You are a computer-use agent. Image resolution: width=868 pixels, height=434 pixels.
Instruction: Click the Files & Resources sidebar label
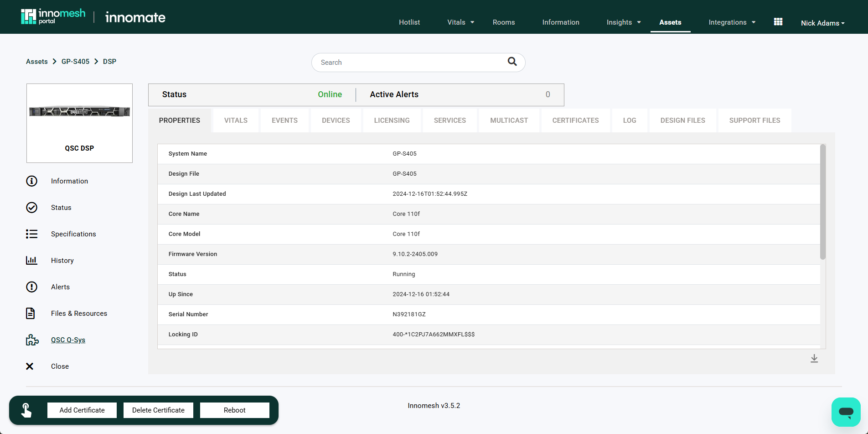(79, 314)
